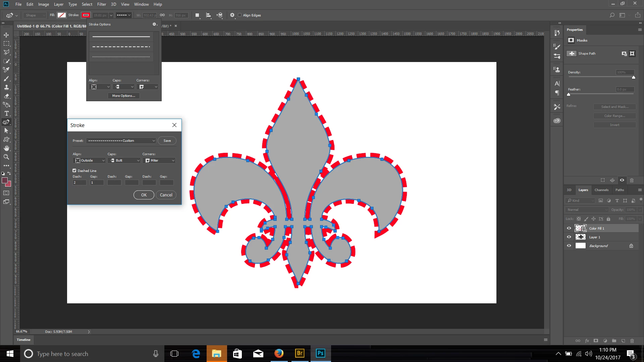Click OK in Stroke dialog
The height and width of the screenshot is (362, 644).
pyautogui.click(x=144, y=195)
